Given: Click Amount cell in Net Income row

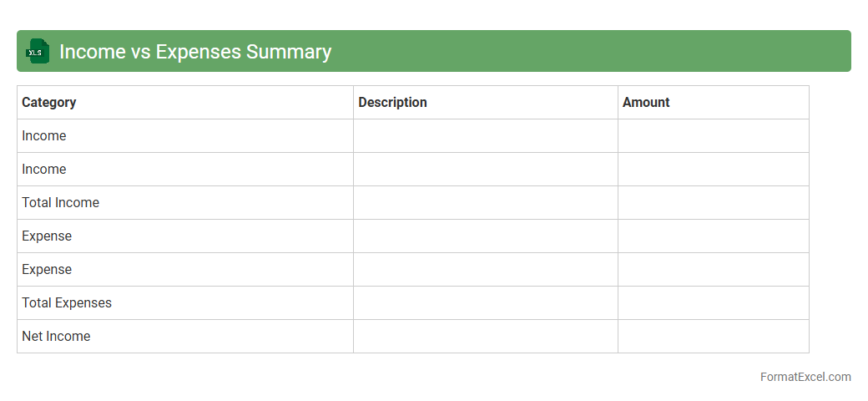Looking at the screenshot, I should point(713,336).
